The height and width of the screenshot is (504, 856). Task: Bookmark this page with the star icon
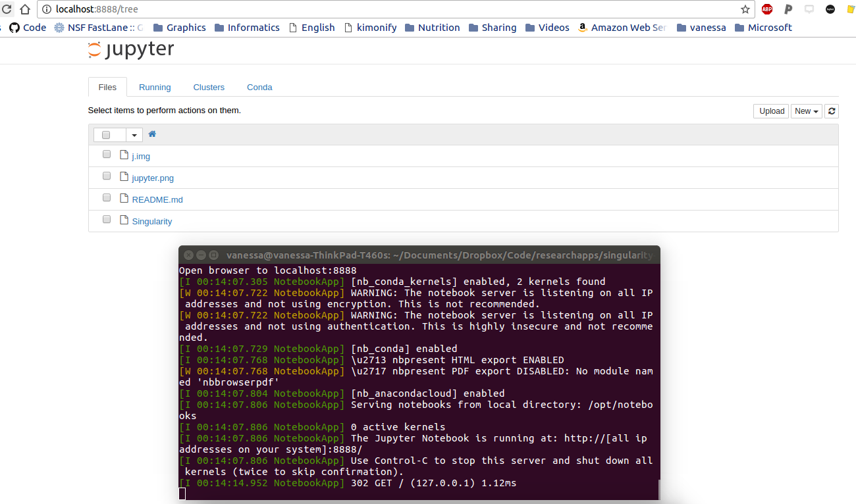(x=745, y=9)
